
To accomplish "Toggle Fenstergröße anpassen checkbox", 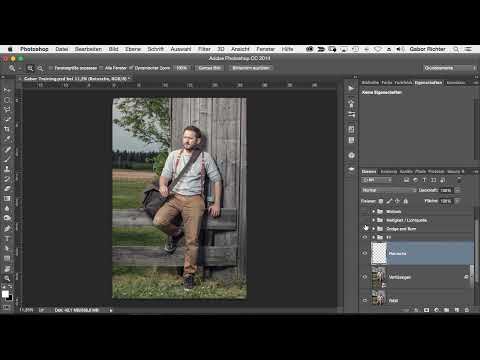I will tap(51, 68).
